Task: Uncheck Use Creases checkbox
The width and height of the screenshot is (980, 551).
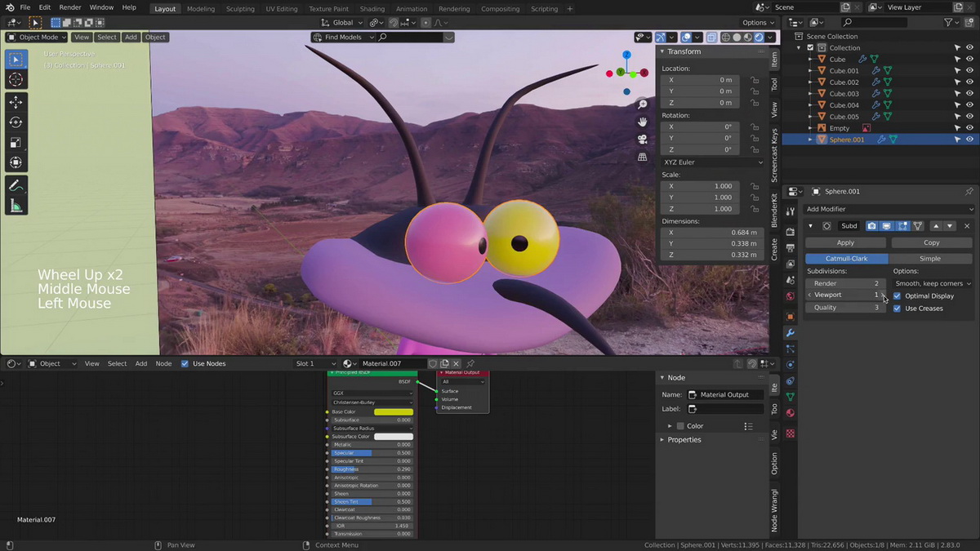Action: point(898,309)
